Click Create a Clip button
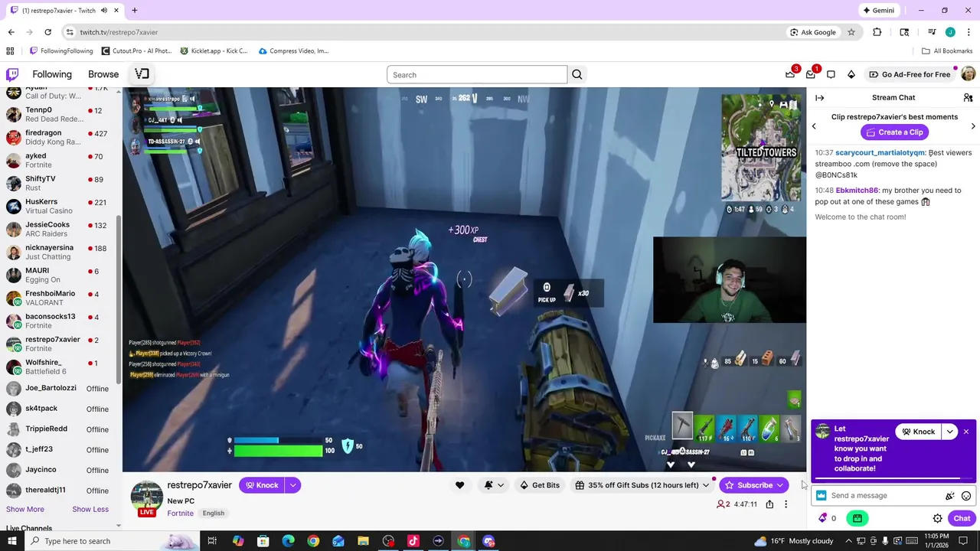980x551 pixels. (x=893, y=132)
